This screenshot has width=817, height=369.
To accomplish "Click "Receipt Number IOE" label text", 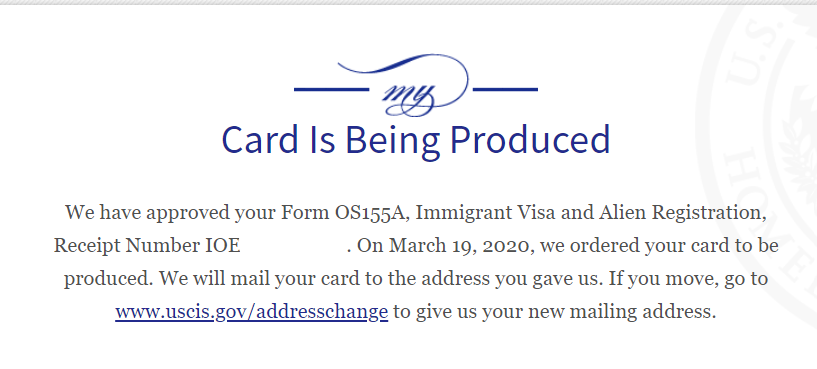I will [147, 245].
